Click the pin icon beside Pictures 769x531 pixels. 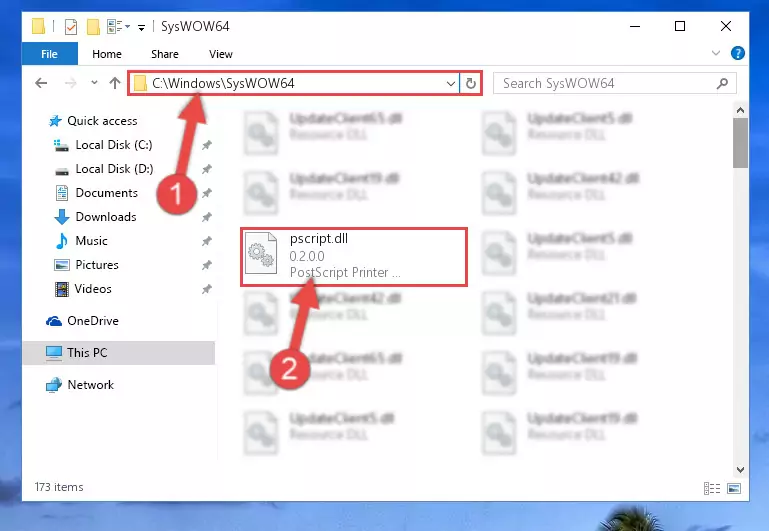point(206,265)
